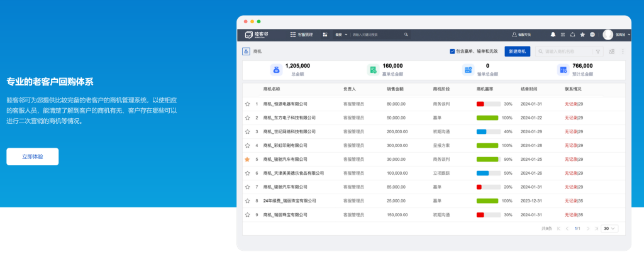
Task: Click the 立即体验 button
Action: [33, 156]
